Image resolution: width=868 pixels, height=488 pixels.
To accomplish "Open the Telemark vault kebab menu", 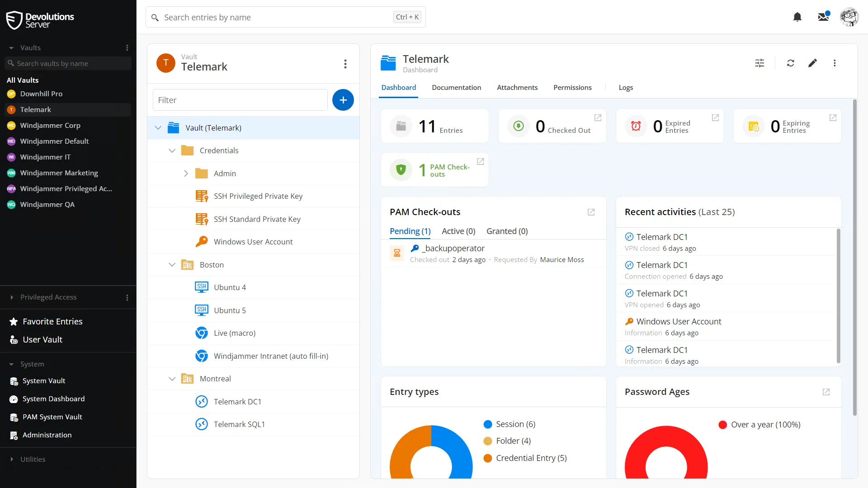I will coord(345,64).
